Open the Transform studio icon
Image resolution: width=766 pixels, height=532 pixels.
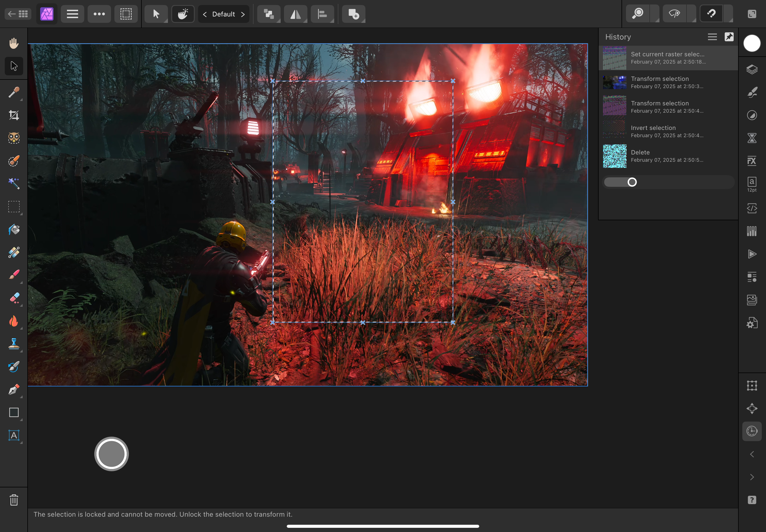752,386
